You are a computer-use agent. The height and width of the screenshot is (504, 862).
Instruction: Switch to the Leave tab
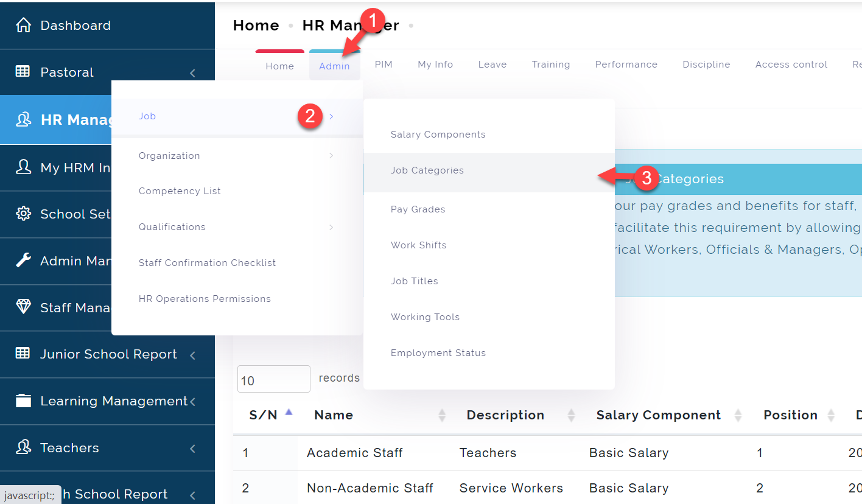492,65
